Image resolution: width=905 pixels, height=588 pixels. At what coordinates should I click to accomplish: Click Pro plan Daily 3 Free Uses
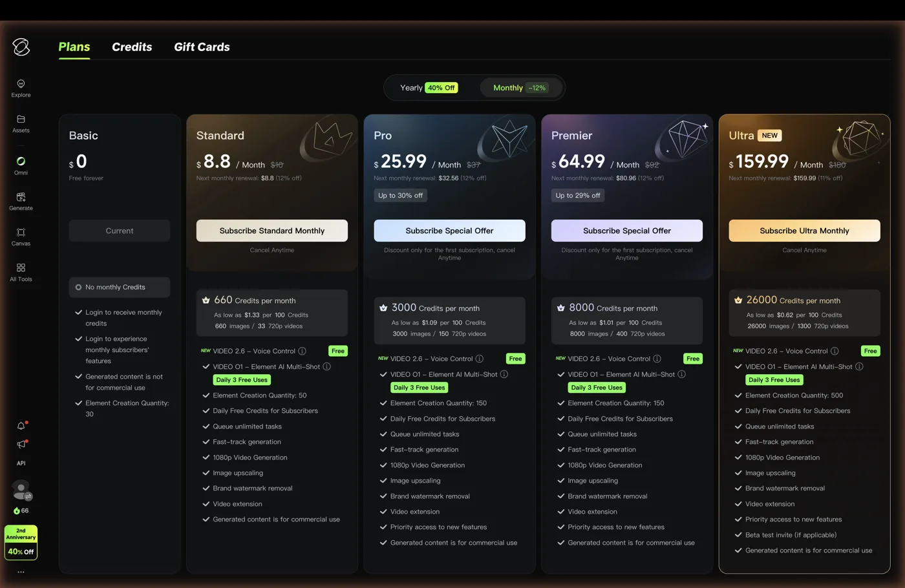[419, 388]
